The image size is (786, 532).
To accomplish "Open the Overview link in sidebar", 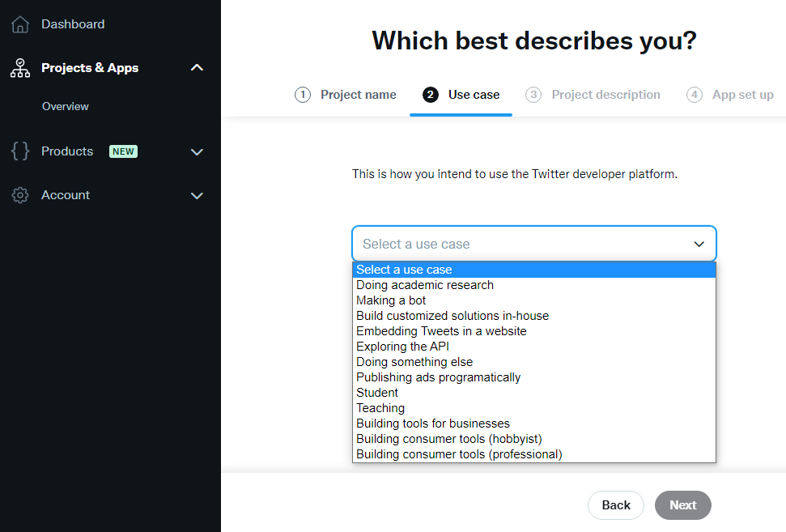I will coord(66,106).
